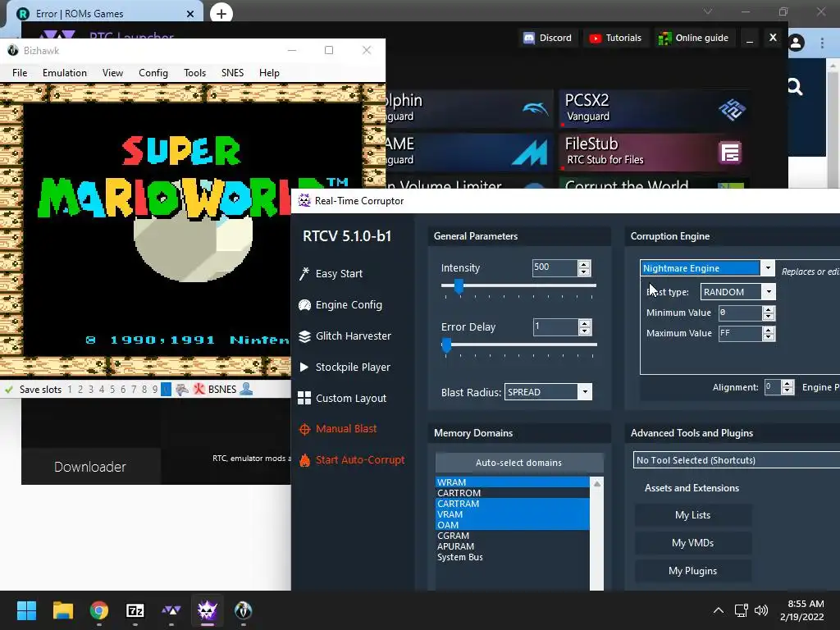Screen dimensions: 840x630
Task: Click the Chrome profile avatar icon
Action: pyautogui.click(x=796, y=43)
